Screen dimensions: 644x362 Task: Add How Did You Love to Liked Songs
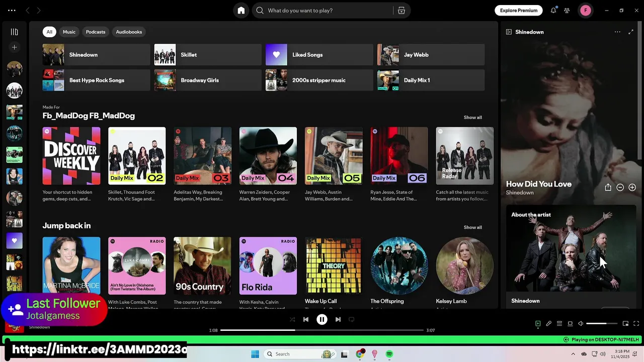(632, 187)
